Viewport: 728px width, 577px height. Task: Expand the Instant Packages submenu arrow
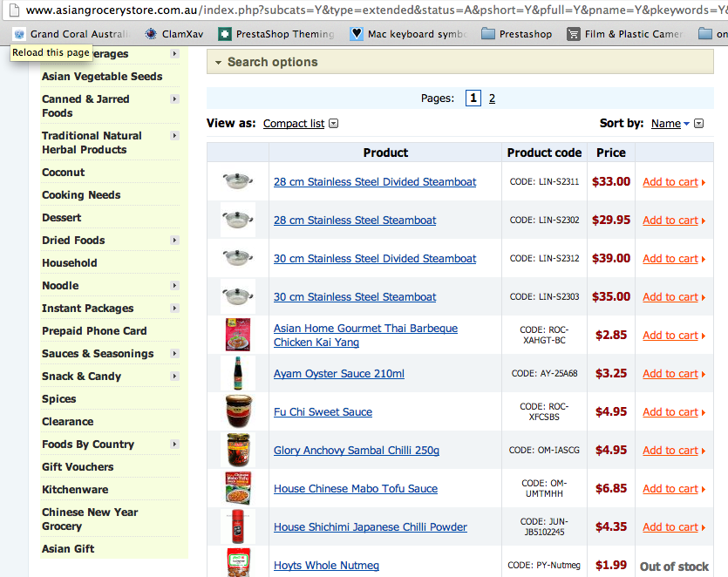[x=174, y=309]
